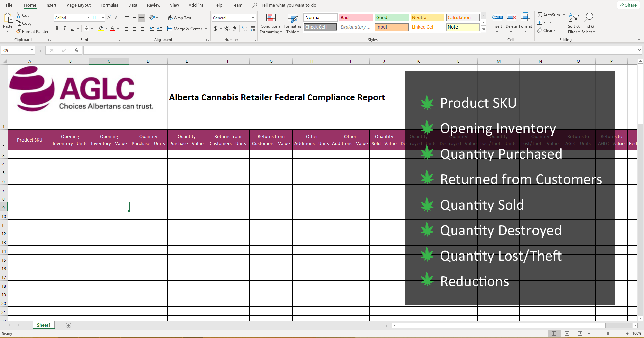Click the Sort & Filter icon
Image resolution: width=644 pixels, height=338 pixels.
pos(573,18)
